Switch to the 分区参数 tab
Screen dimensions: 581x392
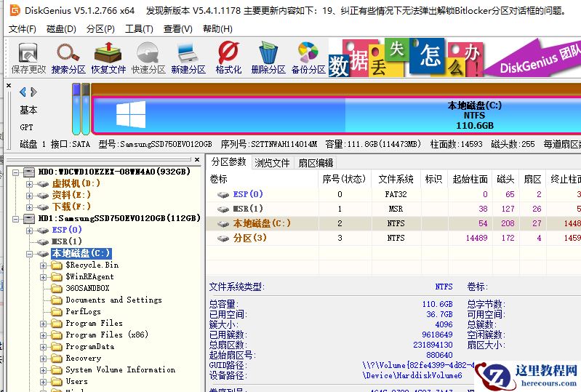[228, 162]
